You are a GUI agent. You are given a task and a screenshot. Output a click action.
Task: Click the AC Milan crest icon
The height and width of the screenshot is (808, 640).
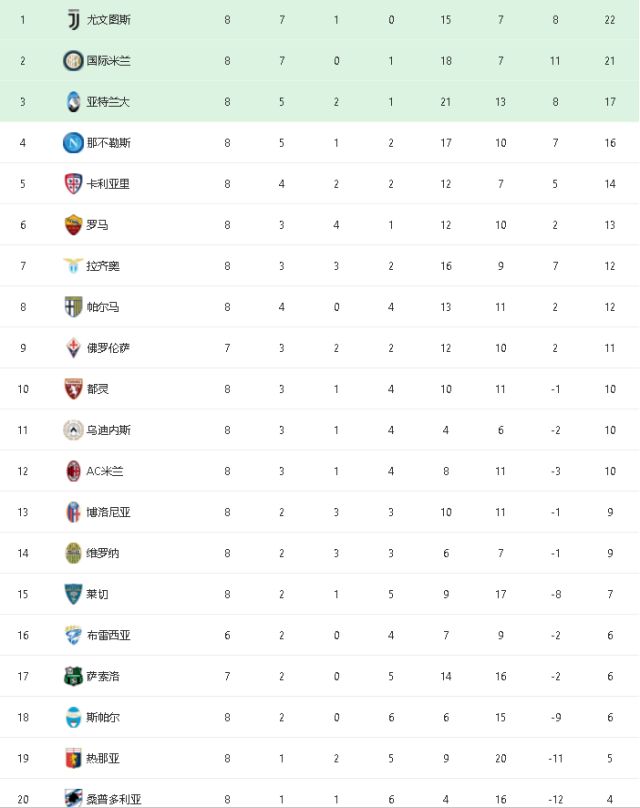coord(73,471)
